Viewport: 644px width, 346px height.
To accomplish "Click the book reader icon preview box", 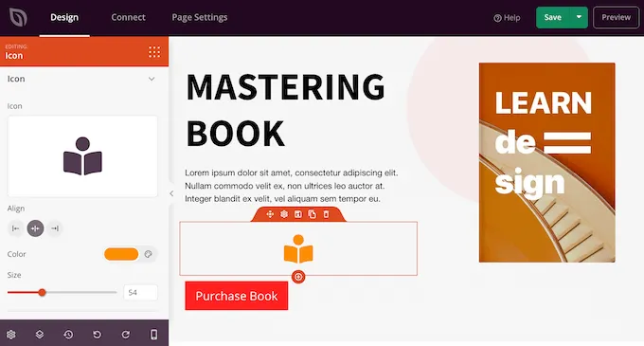I will pos(82,155).
